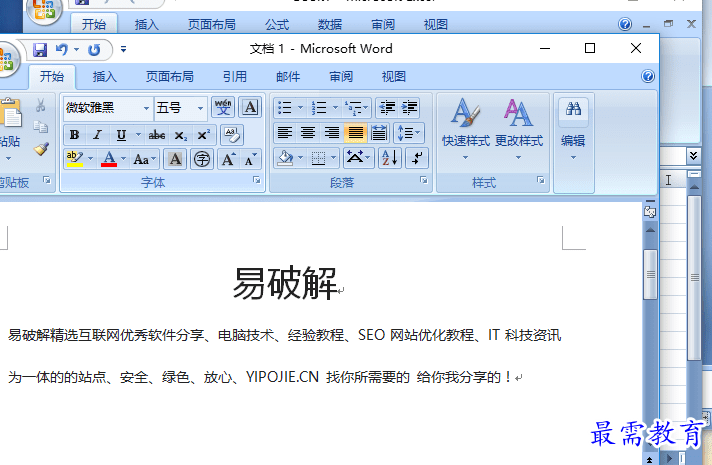
Task: Click the 更改样式 change styles button
Action: (x=519, y=129)
